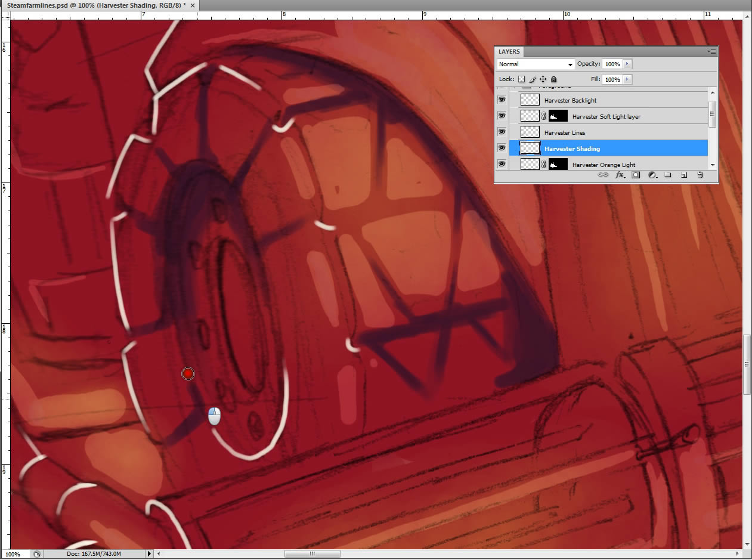Click the zoom percentage field
The height and width of the screenshot is (560, 752).
coord(15,554)
